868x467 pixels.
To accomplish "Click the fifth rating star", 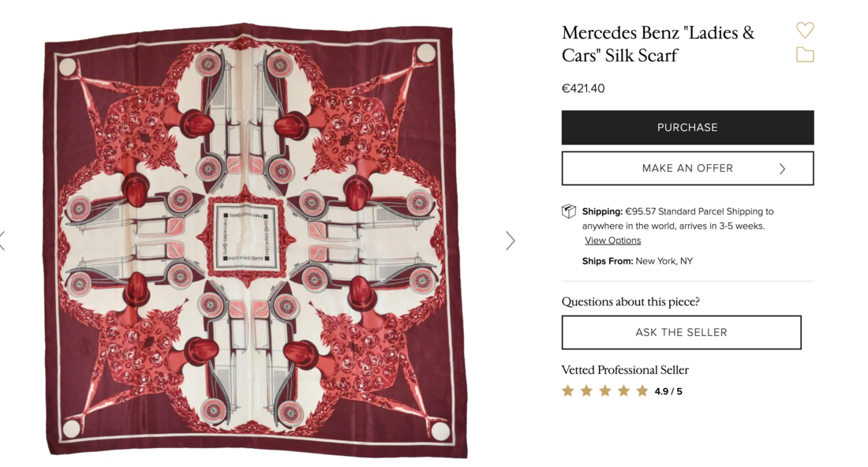I will pyautogui.click(x=642, y=391).
